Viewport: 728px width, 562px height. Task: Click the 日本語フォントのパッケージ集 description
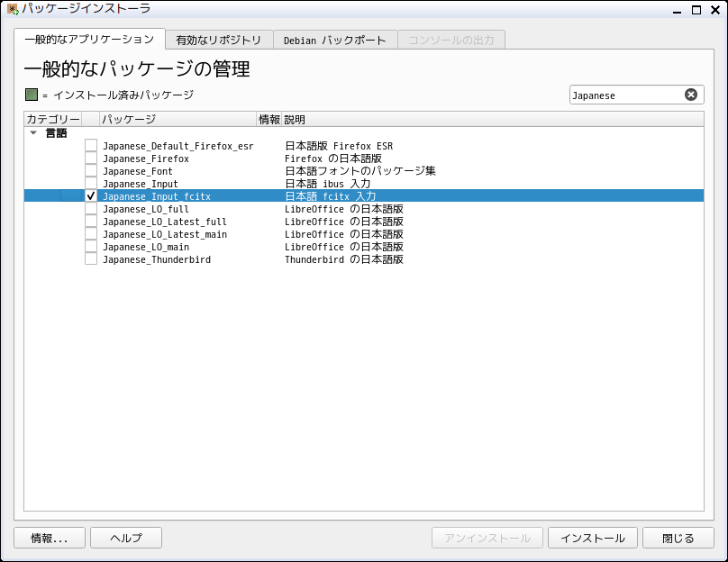360,171
